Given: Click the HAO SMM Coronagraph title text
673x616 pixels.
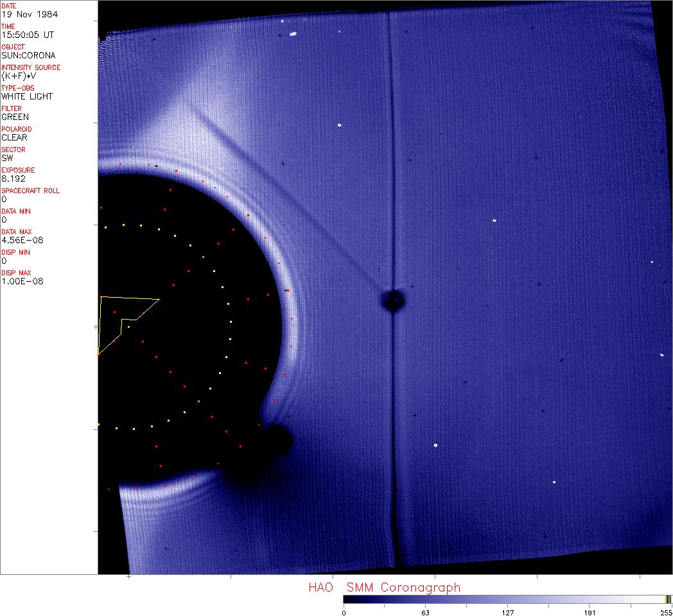Looking at the screenshot, I should point(384,587).
